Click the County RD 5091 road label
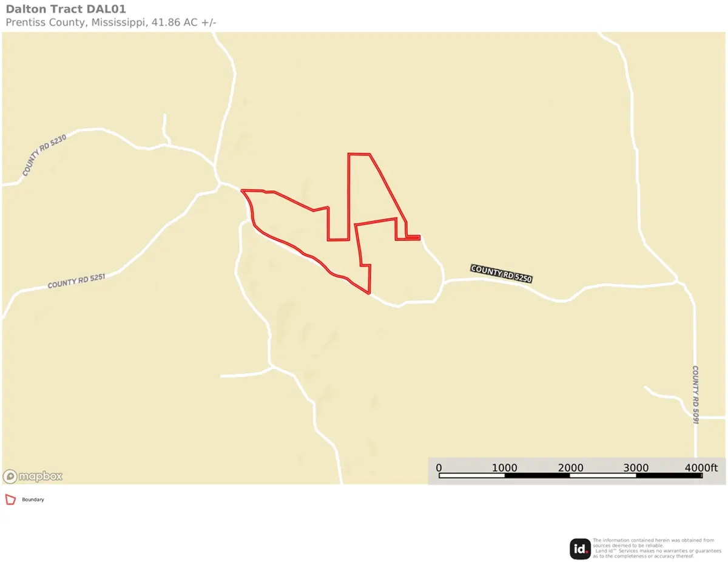This screenshot has height=562, width=728. tap(696, 395)
